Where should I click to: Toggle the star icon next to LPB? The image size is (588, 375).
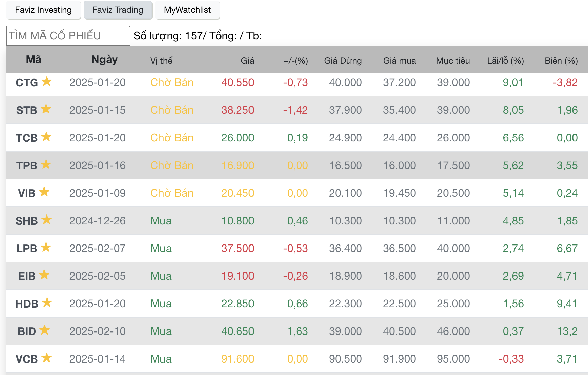pyautogui.click(x=46, y=247)
